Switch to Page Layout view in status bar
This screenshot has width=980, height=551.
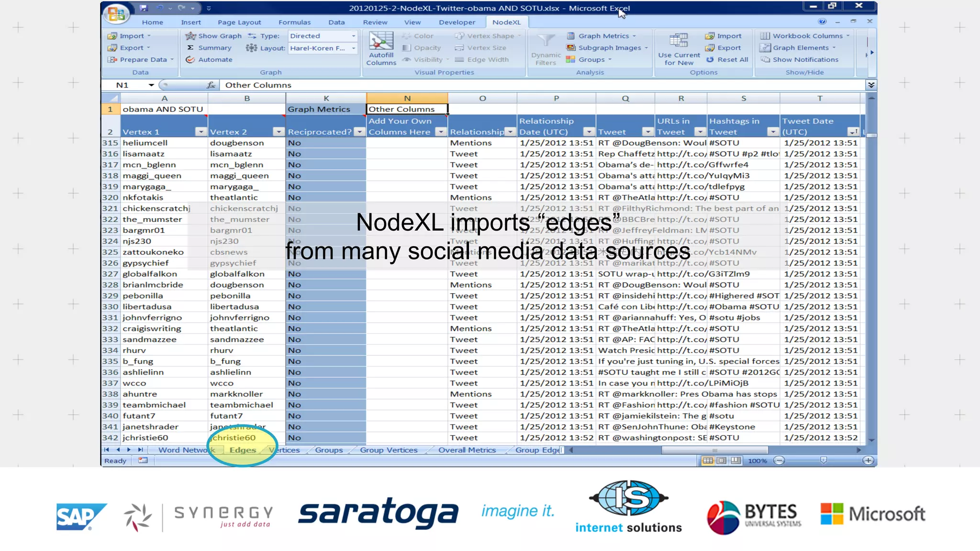coord(722,461)
